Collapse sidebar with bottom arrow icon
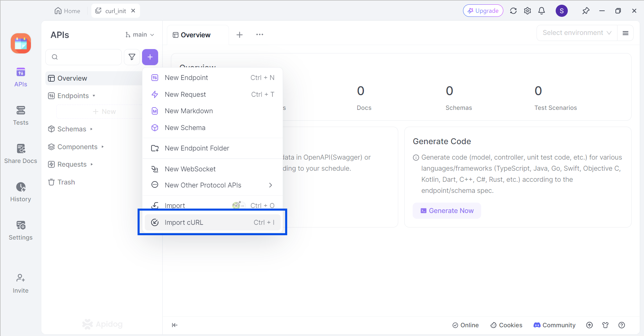The width and height of the screenshot is (644, 336). (175, 325)
